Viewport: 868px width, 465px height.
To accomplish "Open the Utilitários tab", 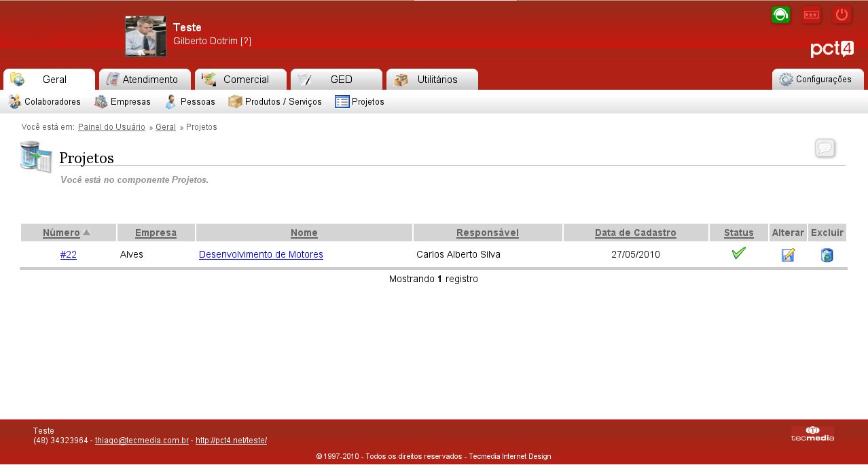I will [432, 80].
